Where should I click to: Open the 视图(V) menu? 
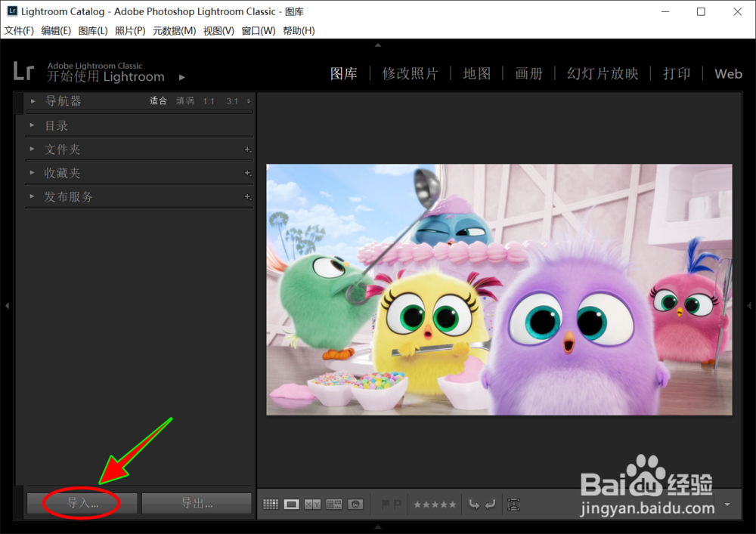(218, 31)
